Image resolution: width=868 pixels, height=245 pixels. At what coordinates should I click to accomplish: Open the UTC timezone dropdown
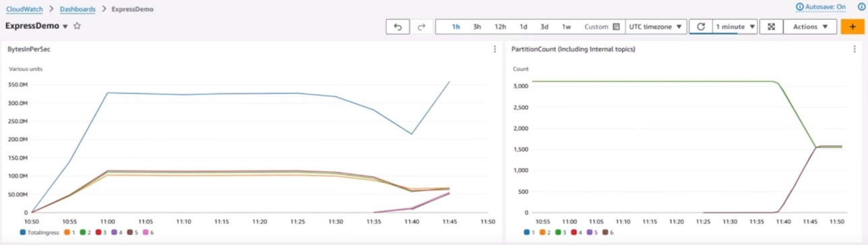(x=656, y=27)
